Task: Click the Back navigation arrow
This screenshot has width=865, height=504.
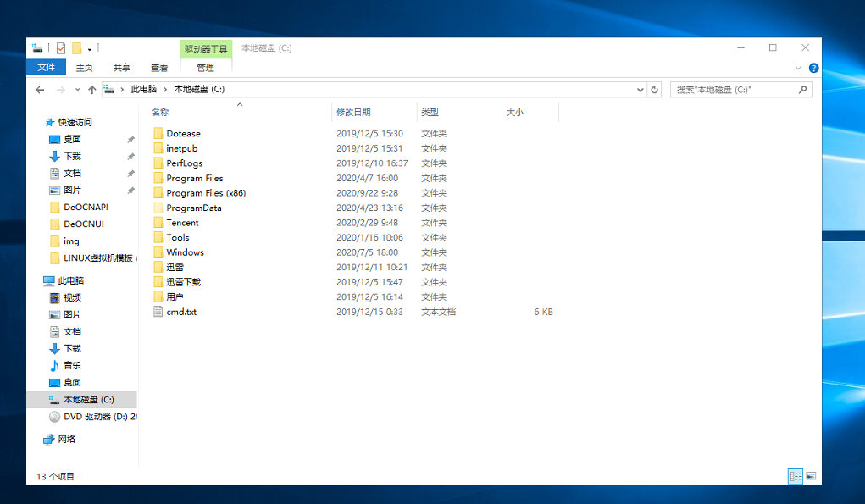Action: click(40, 90)
